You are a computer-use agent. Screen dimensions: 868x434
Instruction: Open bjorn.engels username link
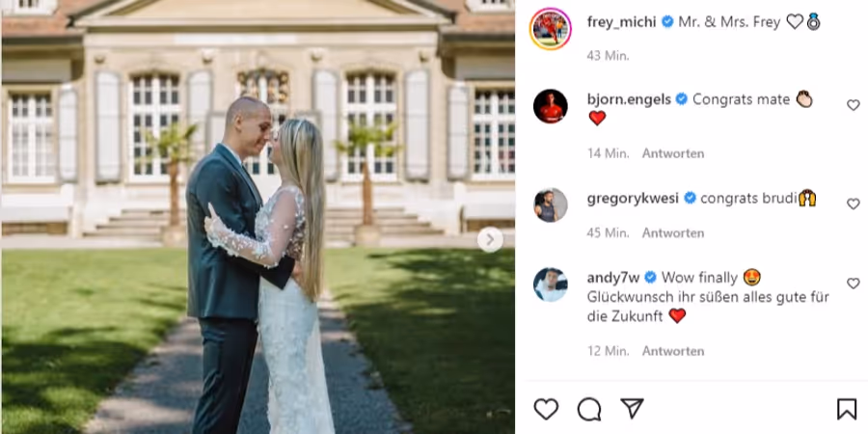629,99
